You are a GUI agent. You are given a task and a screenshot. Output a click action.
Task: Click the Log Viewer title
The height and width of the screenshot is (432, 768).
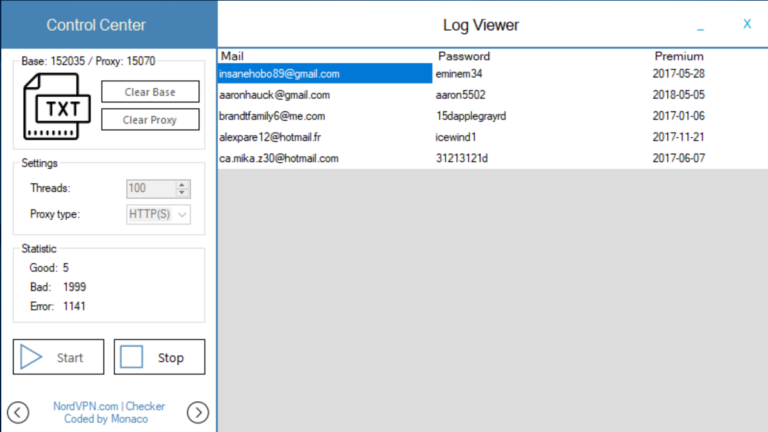coord(480,25)
